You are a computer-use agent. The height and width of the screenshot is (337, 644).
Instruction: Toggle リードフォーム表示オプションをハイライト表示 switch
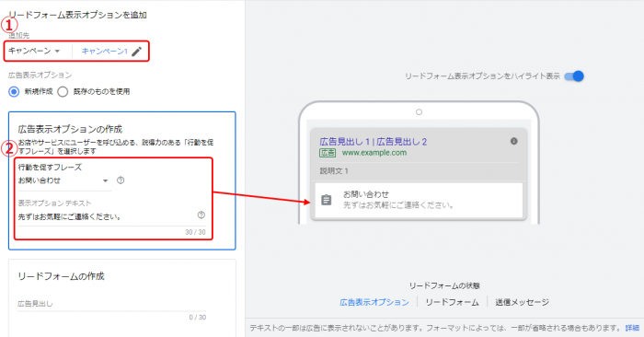574,76
